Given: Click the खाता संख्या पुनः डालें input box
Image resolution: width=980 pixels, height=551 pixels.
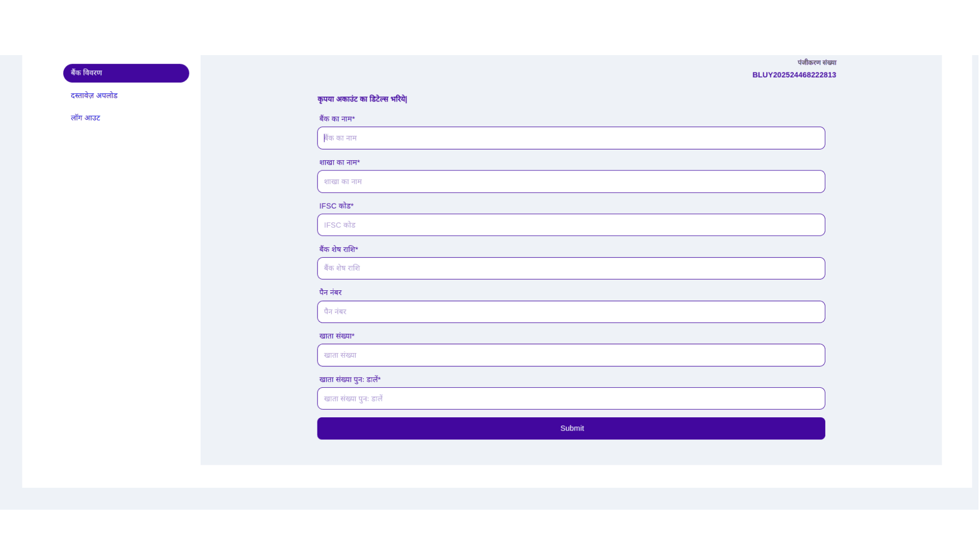Looking at the screenshot, I should [x=571, y=398].
